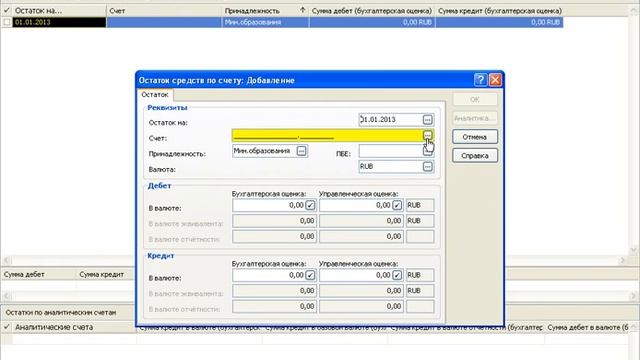Screen dimensions: 640x360
Task: Click '0,00 RUB' credit cell in selected row
Action: click(499, 22)
